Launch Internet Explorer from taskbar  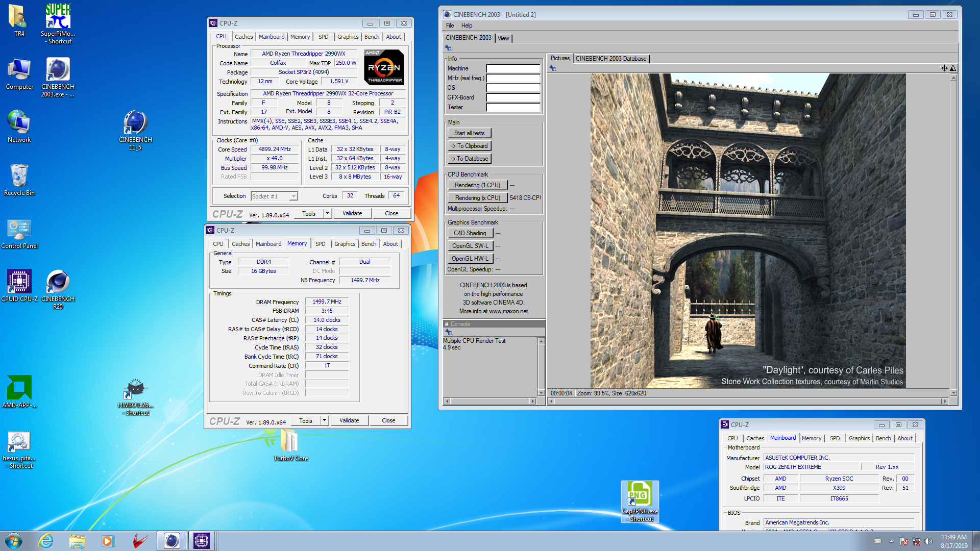click(x=46, y=541)
